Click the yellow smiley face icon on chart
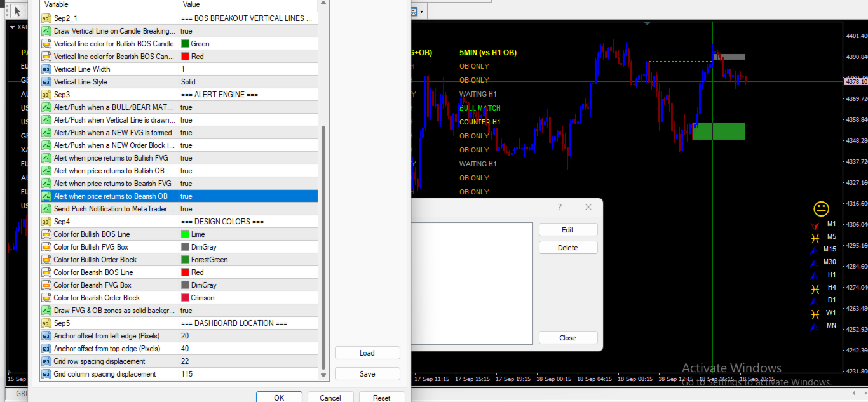 821,208
